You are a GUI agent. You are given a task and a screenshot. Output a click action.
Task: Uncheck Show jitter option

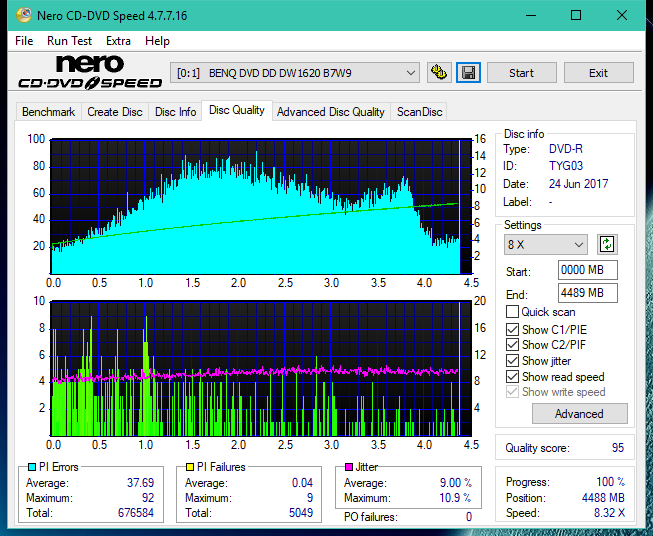coord(512,361)
